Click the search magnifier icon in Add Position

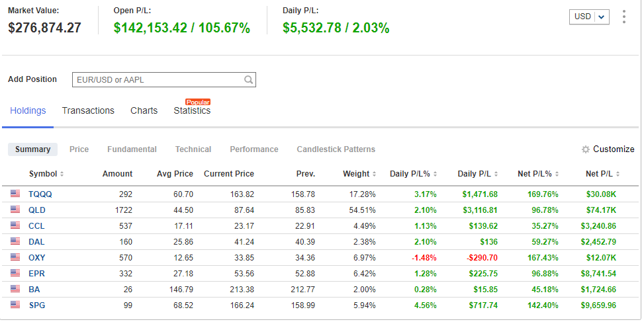tap(248, 79)
